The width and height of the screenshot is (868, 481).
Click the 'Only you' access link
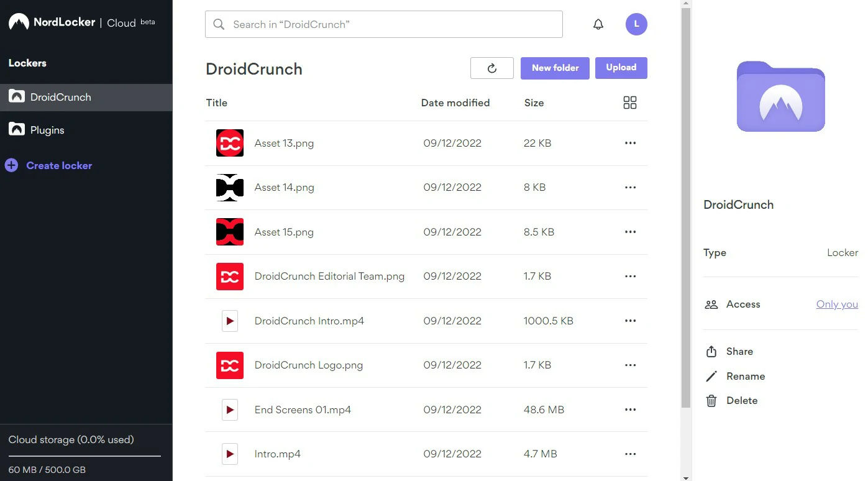coord(837,304)
